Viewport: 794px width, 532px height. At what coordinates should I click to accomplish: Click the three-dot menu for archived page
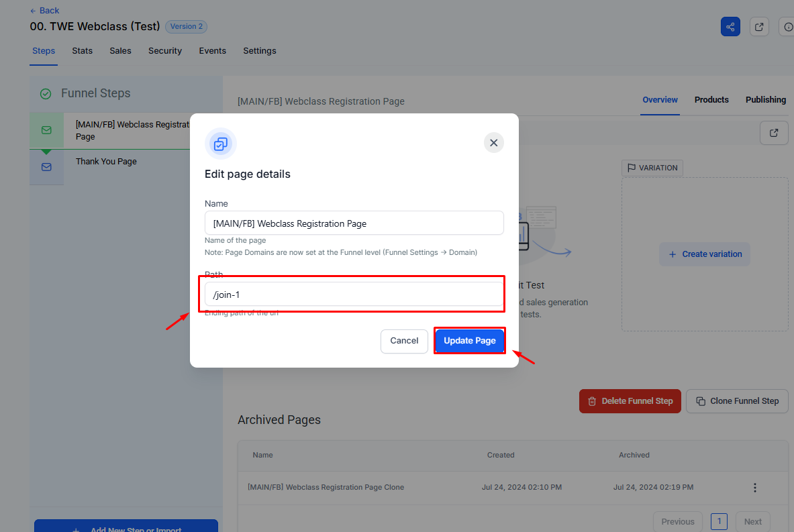(x=755, y=488)
